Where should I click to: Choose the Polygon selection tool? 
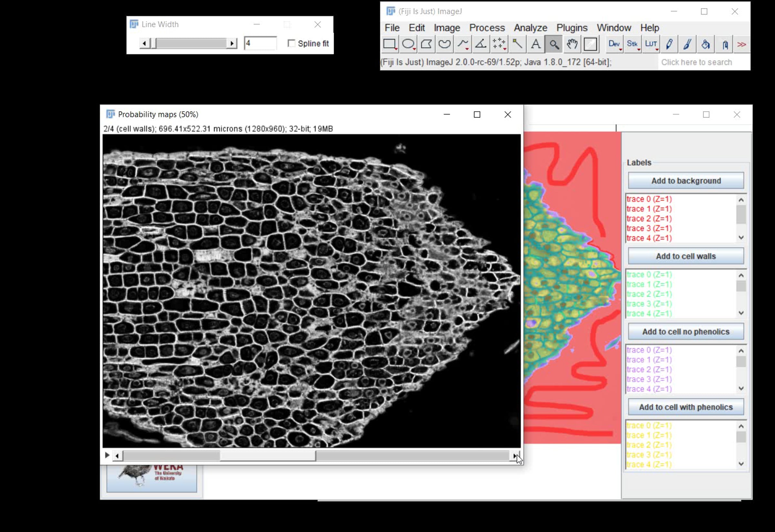coord(426,44)
